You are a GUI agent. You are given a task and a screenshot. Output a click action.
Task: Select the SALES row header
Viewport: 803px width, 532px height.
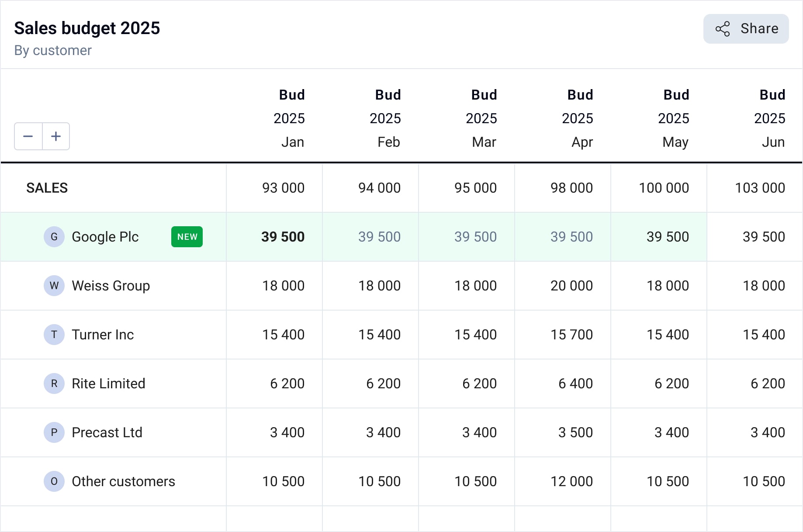tap(47, 188)
